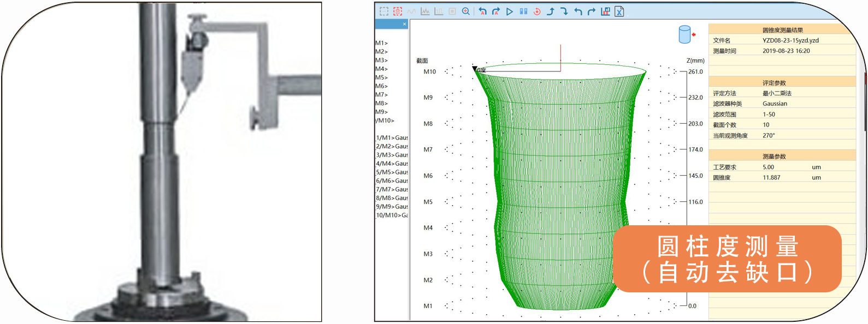Viewport: 868px width, 324px height.
Task: Select M5> in the section list
Action: tap(381, 77)
